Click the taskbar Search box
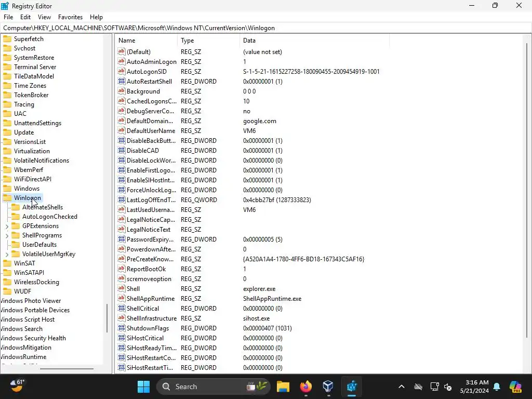Image resolution: width=532 pixels, height=399 pixels. 213,387
